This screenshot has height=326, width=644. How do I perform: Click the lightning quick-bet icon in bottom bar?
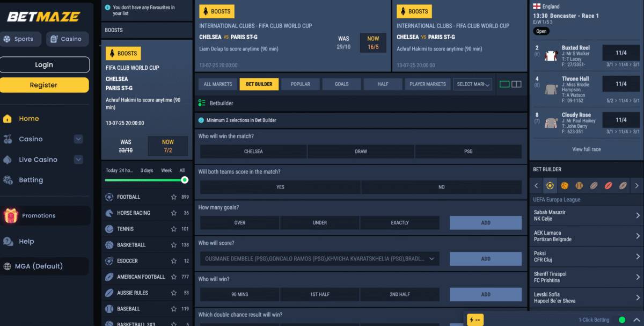tap(475, 320)
